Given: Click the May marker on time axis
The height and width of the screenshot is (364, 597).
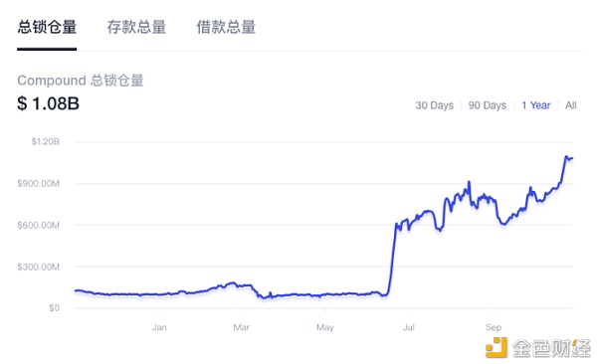Looking at the screenshot, I should pos(325,327).
